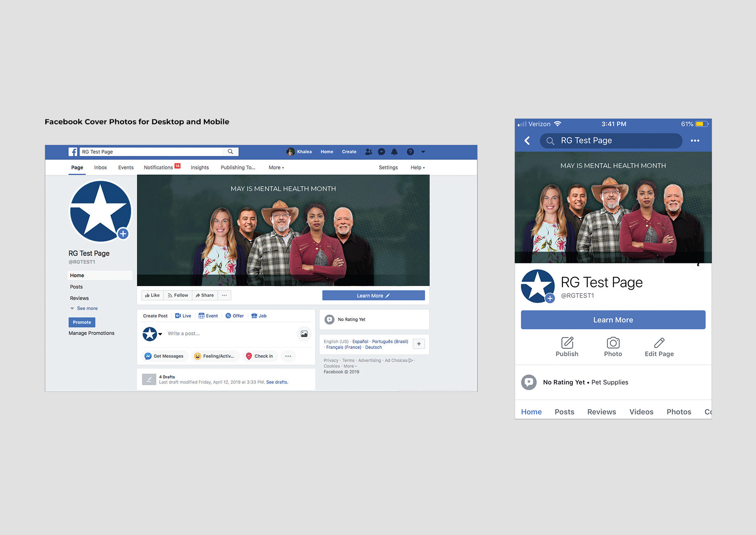
Task: Choose Event in the create post bar
Action: tap(208, 316)
